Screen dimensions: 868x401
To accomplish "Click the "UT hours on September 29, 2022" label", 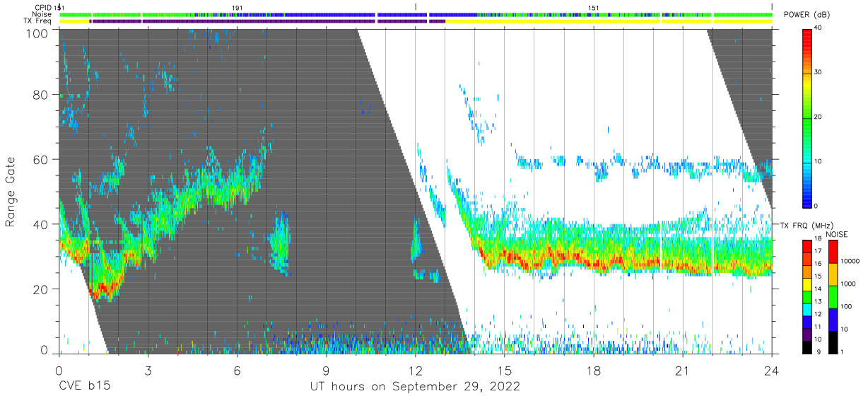I will [416, 387].
